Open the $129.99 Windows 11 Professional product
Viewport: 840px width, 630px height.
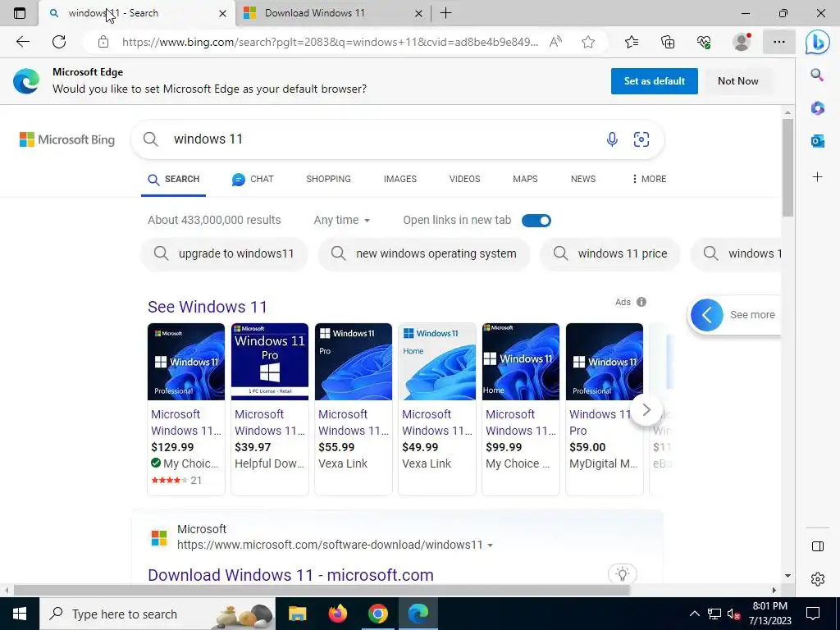pyautogui.click(x=186, y=409)
